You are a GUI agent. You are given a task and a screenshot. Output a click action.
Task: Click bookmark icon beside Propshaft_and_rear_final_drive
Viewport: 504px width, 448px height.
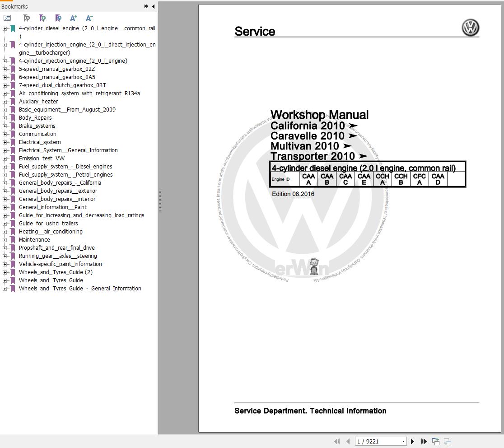pyautogui.click(x=13, y=248)
